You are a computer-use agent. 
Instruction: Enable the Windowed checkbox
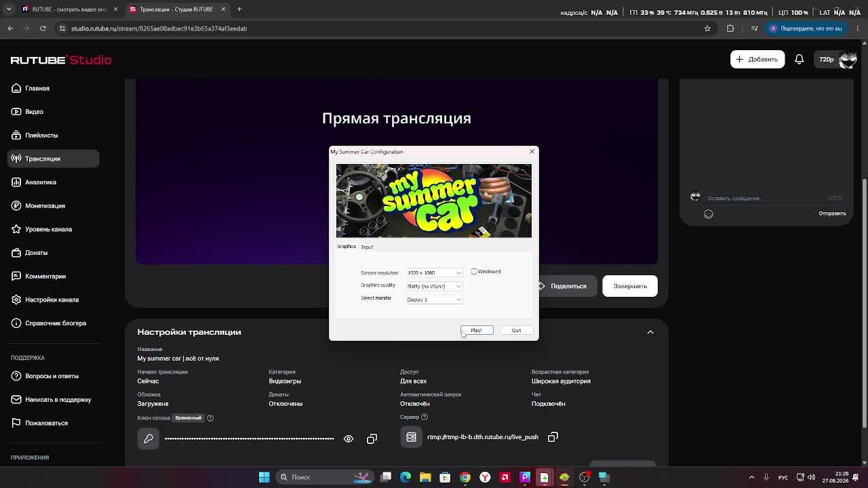474,272
